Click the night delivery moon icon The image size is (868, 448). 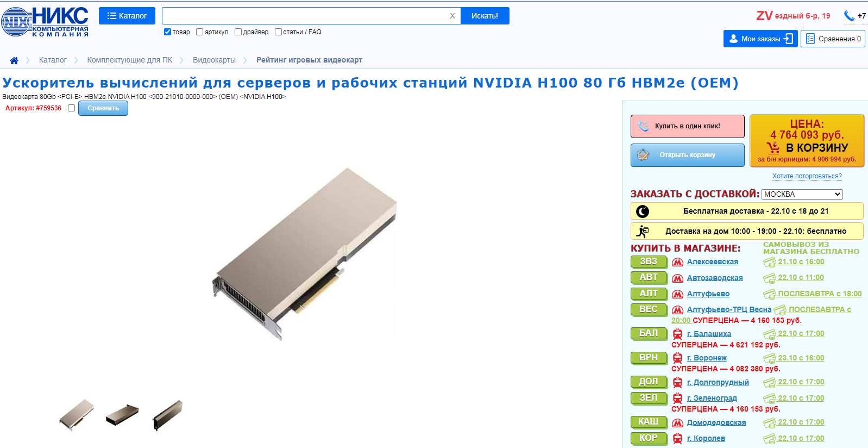pos(643,211)
